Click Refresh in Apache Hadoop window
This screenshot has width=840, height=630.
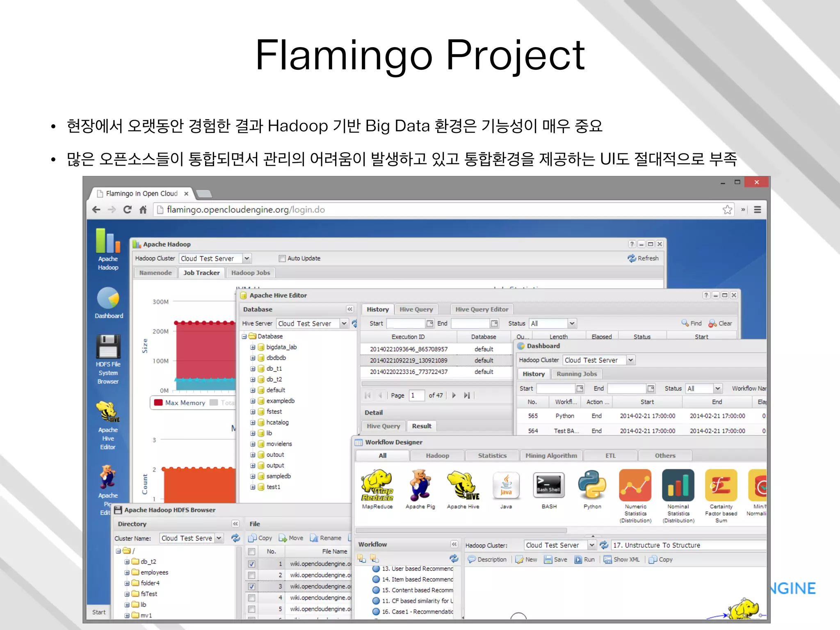click(643, 258)
